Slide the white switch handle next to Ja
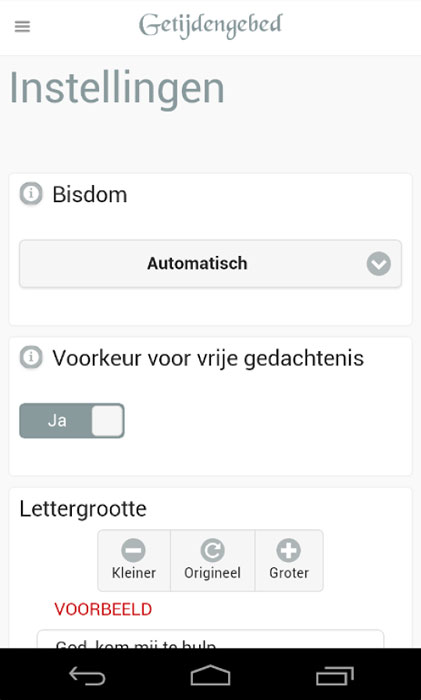The height and width of the screenshot is (700, 421). click(108, 421)
